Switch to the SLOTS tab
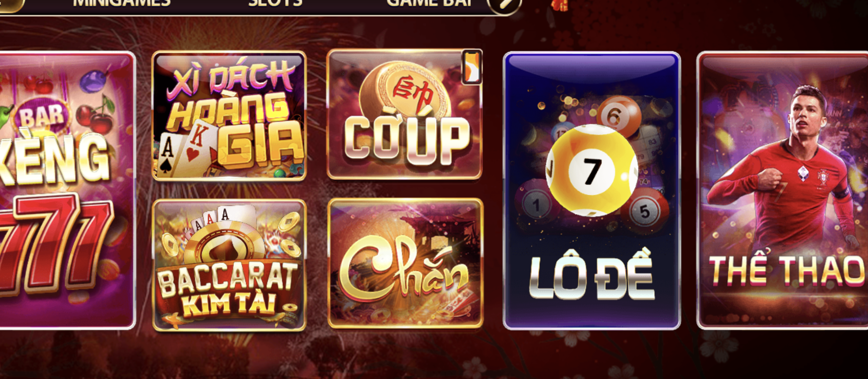The width and height of the screenshot is (868, 379). (x=275, y=3)
